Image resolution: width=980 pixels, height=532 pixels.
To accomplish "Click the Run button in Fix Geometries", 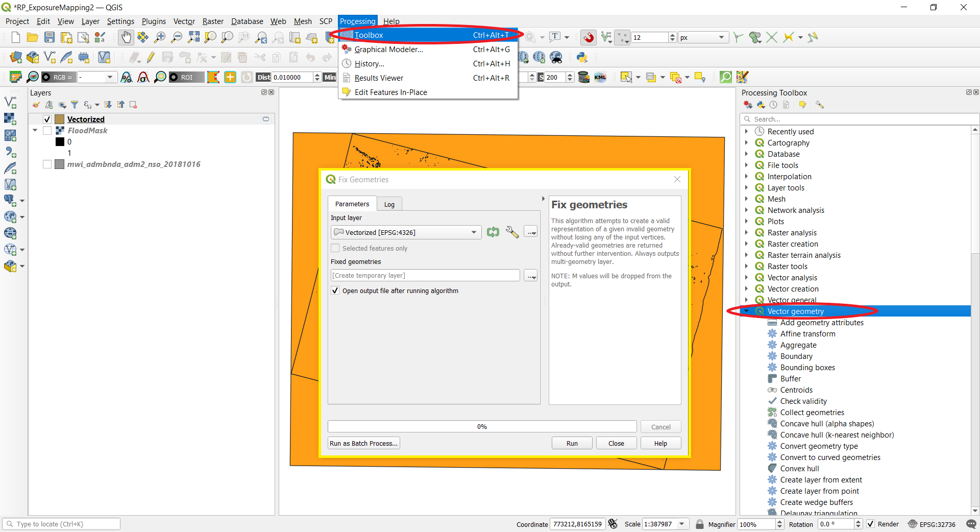I will pos(571,443).
